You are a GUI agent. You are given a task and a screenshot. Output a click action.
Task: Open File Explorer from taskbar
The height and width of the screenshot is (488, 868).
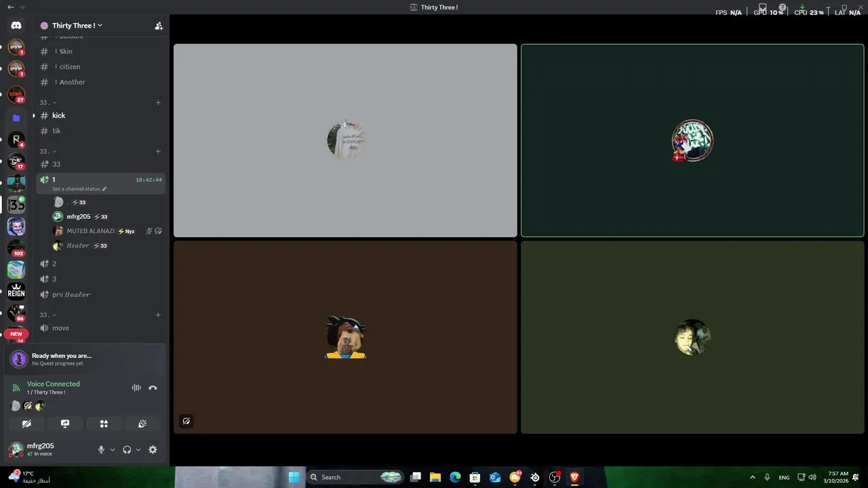pyautogui.click(x=435, y=477)
